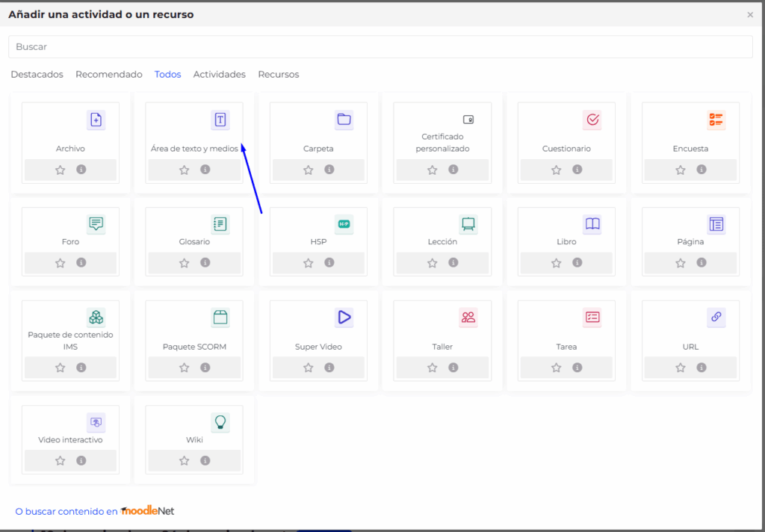The image size is (765, 532).
Task: Select the Wiki lightbulb icon
Action: click(x=220, y=422)
